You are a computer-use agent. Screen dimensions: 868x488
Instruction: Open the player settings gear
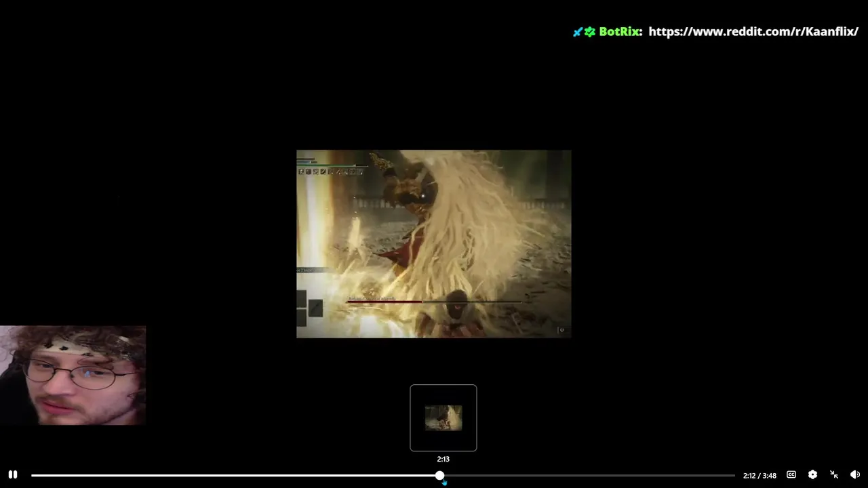812,475
